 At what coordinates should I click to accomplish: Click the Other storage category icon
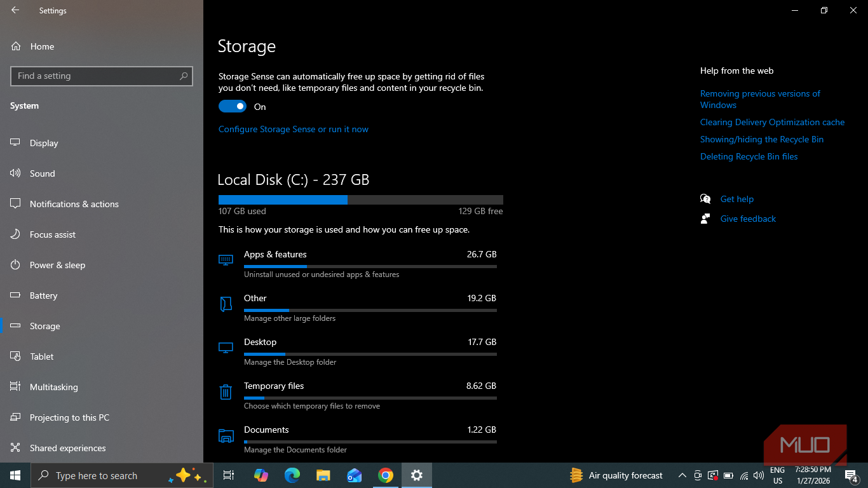coord(226,304)
